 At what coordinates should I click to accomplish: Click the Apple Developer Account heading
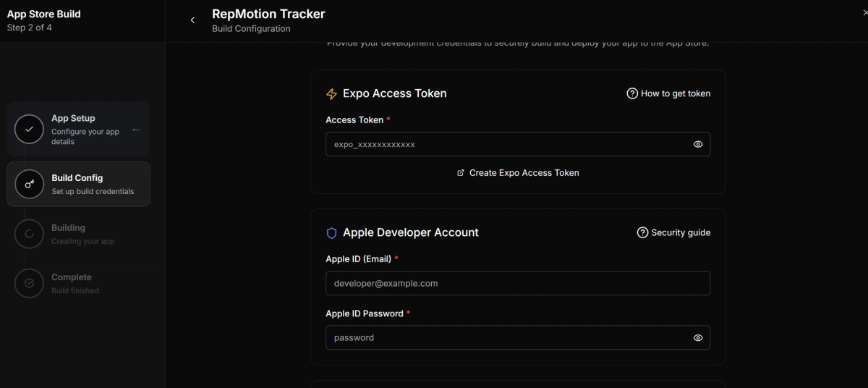tap(411, 232)
